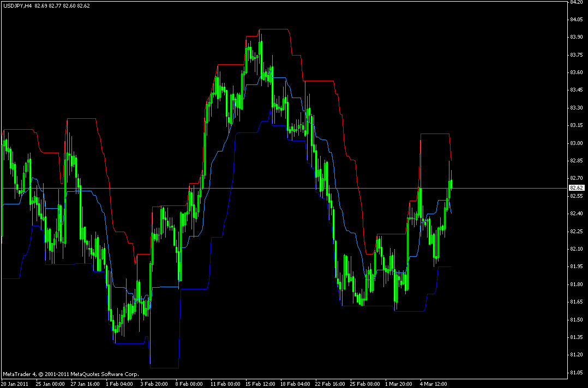
Task: Select the 1 Feb 04:00 time label
Action: tap(119, 384)
